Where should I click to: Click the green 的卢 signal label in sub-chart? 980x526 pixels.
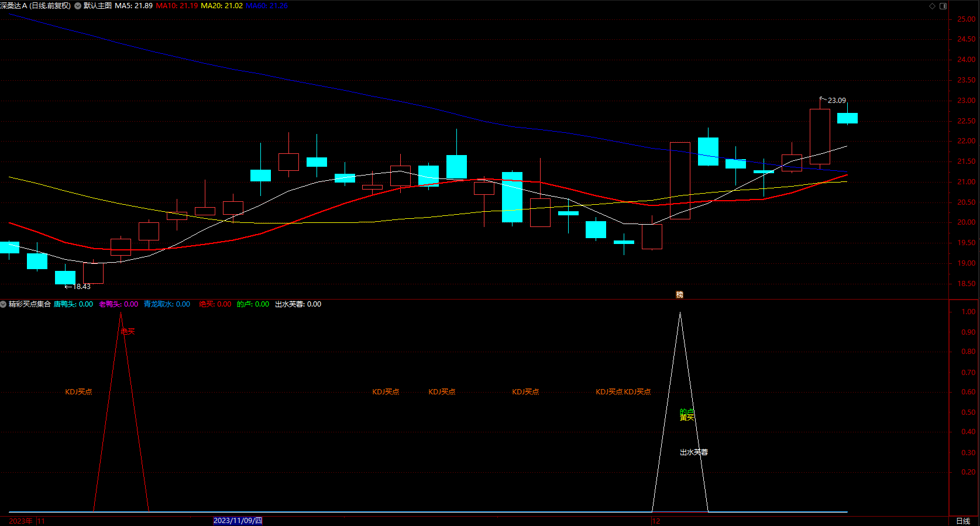[687, 412]
